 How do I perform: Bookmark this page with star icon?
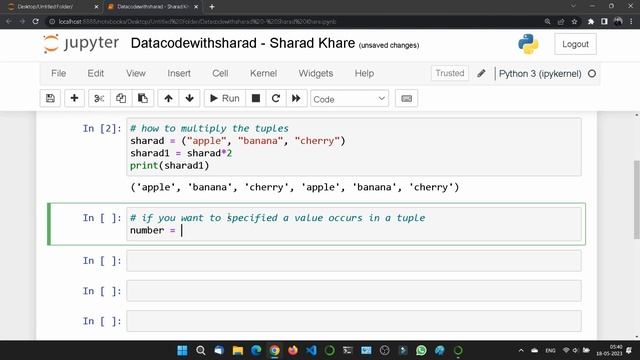pyautogui.click(x=575, y=22)
